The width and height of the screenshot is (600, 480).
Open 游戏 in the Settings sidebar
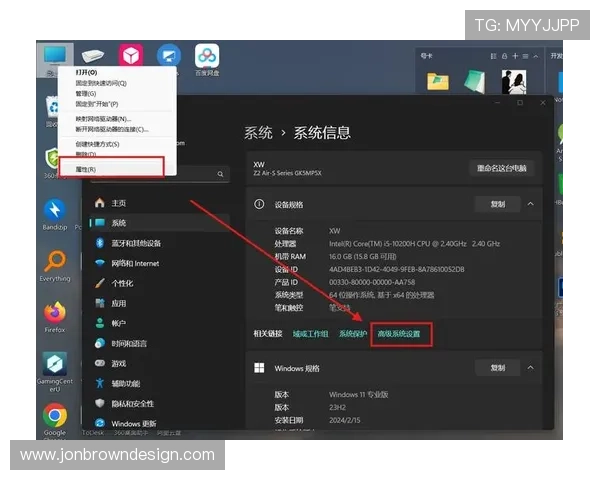[x=159, y=363]
